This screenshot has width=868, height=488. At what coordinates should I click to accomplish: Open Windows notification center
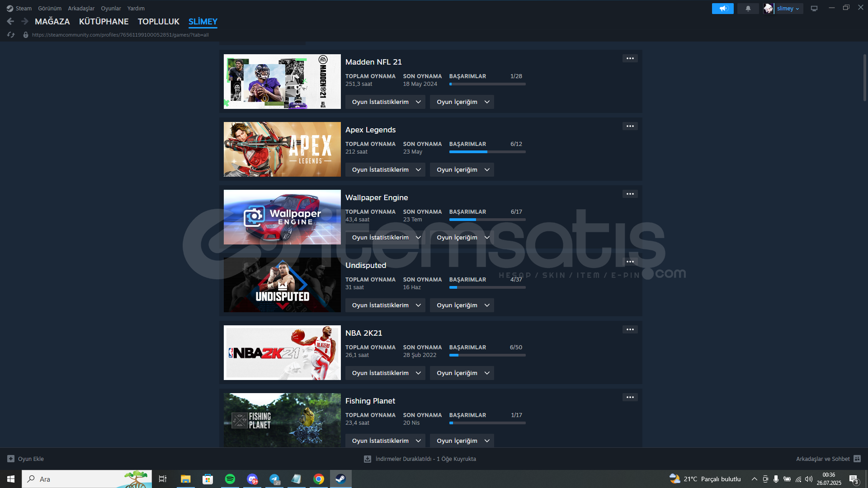(x=854, y=479)
